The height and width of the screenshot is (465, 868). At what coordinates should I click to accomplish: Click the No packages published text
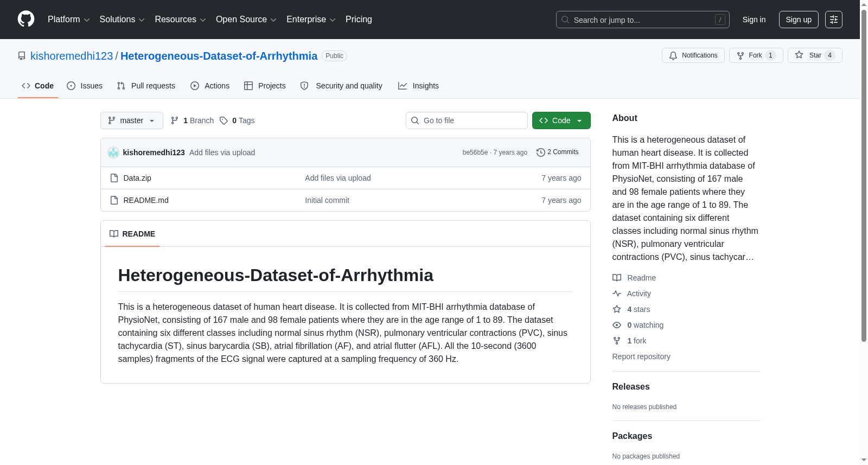point(646,456)
